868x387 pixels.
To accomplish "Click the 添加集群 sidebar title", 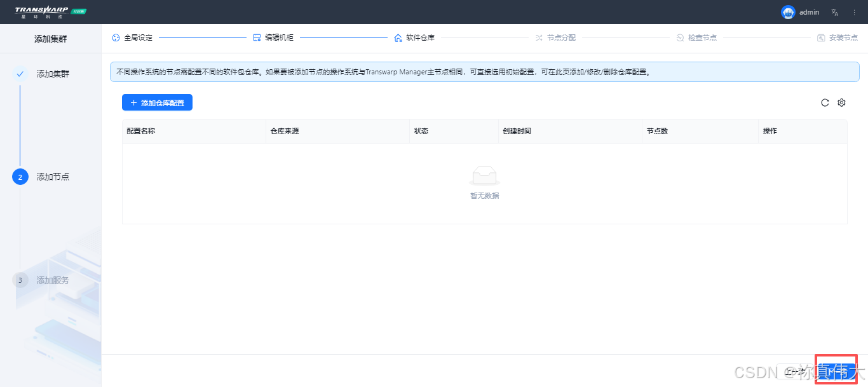I will click(50, 39).
